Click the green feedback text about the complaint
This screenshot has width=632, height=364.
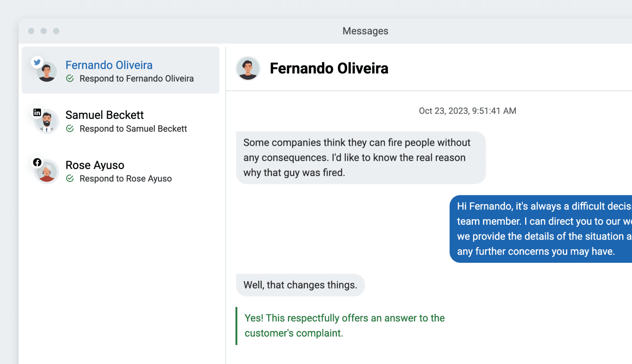pyautogui.click(x=344, y=325)
